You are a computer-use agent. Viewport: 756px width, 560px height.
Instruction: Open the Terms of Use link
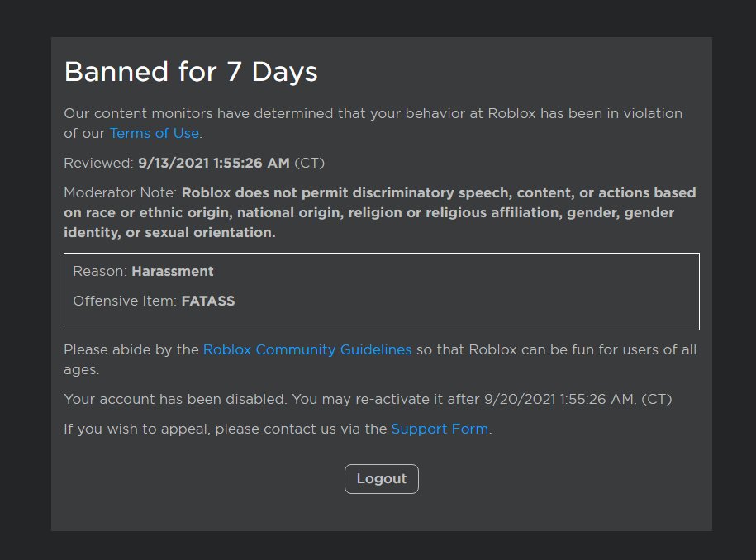[155, 133]
